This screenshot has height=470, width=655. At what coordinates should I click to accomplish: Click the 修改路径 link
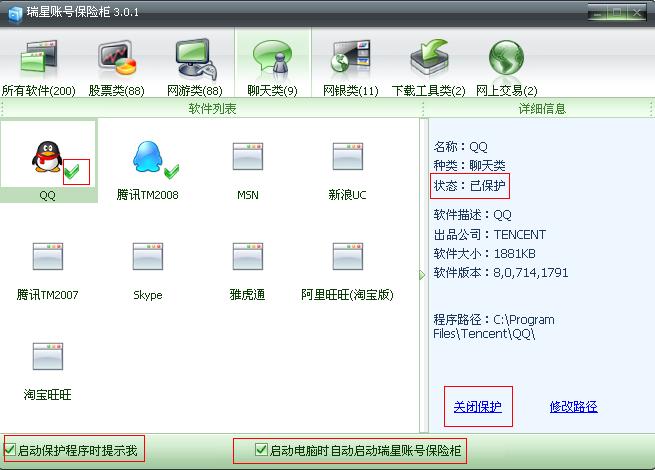574,406
